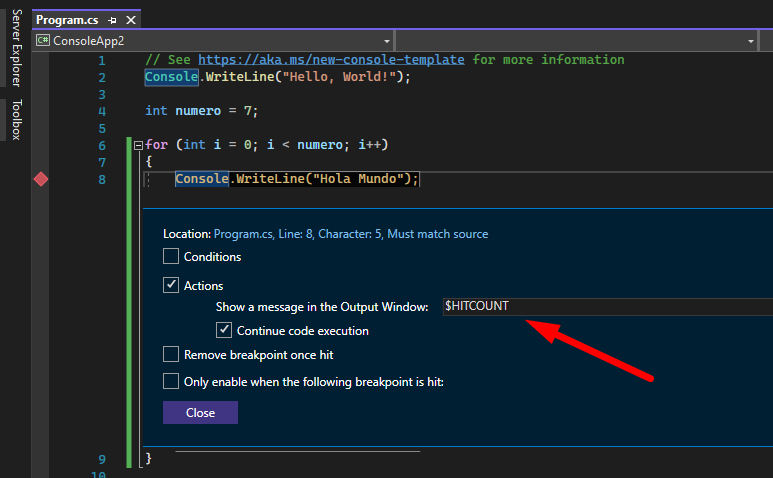The width and height of the screenshot is (773, 478).
Task: Open the Toolbox side panel
Action: 16,119
